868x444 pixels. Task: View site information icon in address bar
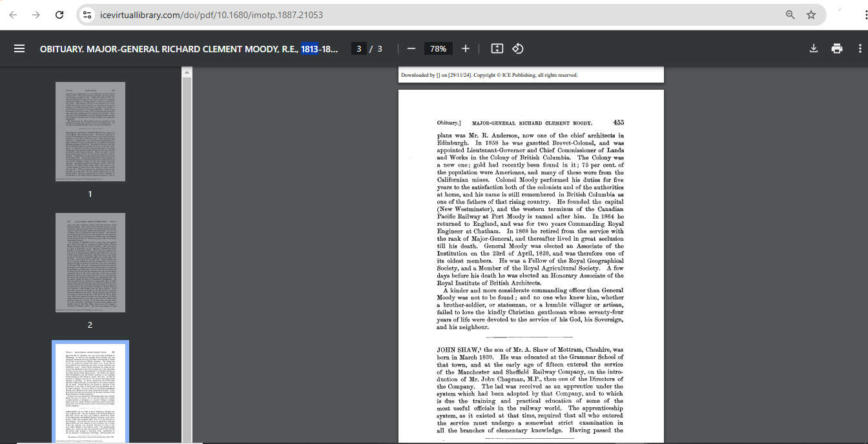click(x=87, y=15)
